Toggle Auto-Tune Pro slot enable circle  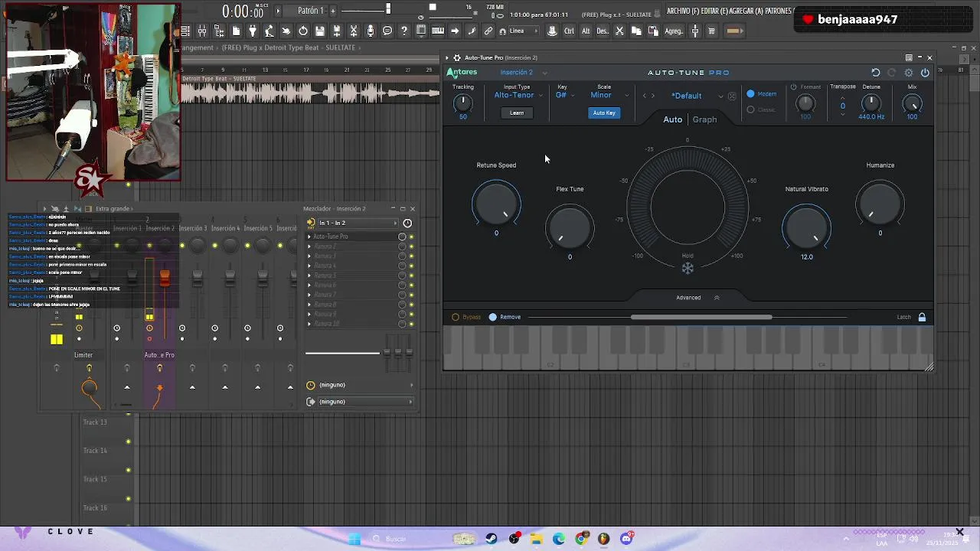click(402, 236)
